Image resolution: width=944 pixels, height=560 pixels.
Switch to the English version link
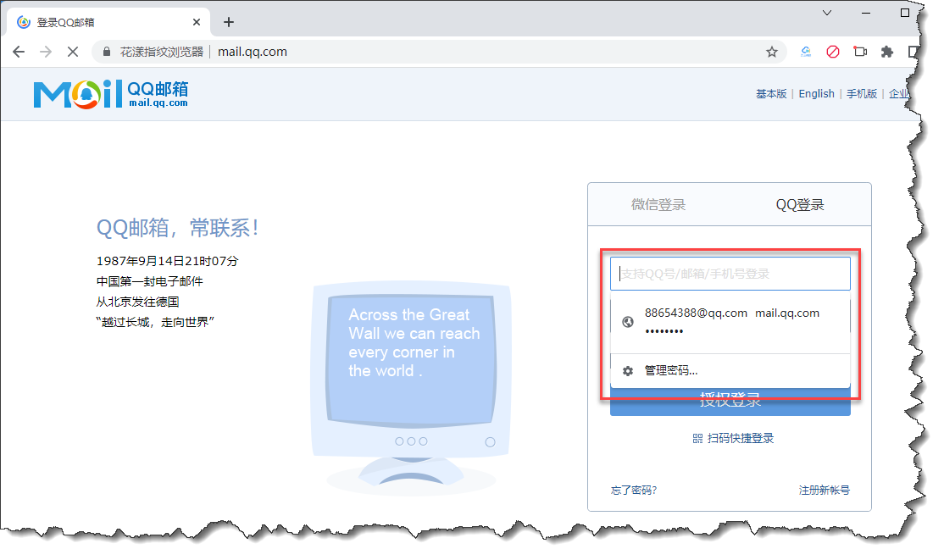[x=816, y=94]
